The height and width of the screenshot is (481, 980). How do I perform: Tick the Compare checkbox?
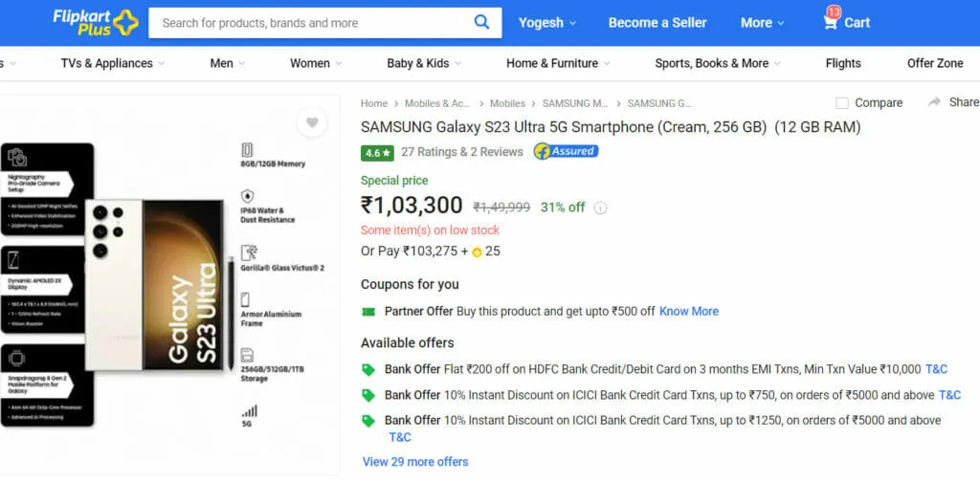[842, 103]
